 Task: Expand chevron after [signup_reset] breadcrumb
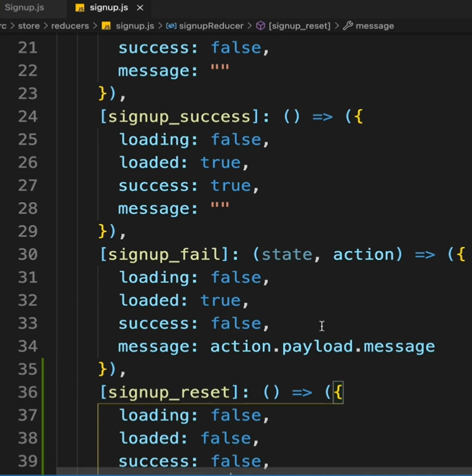(x=336, y=26)
